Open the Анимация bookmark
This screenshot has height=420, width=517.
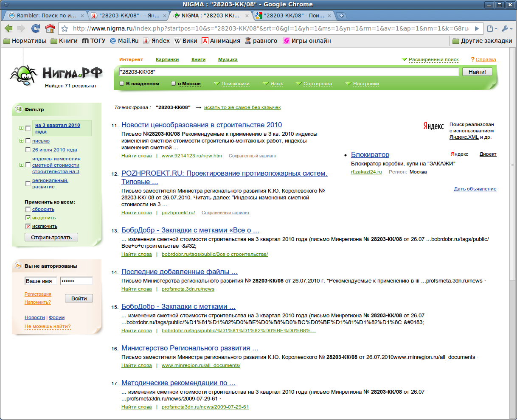pos(221,41)
